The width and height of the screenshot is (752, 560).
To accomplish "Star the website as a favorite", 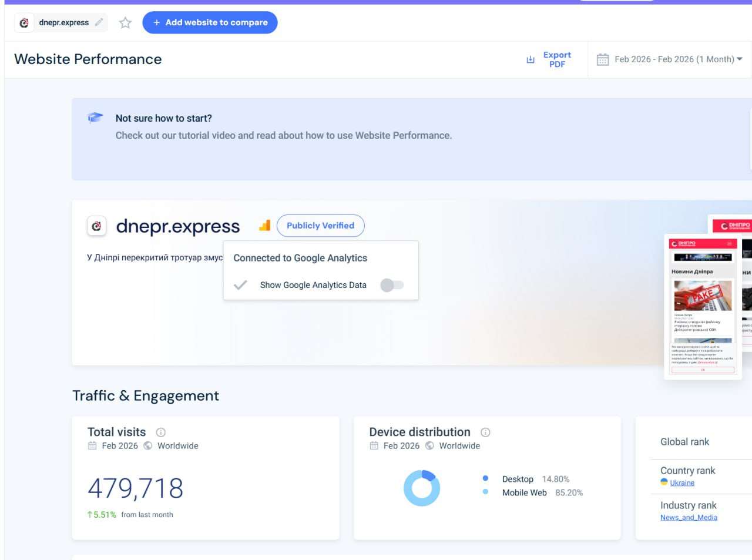I will (x=125, y=23).
